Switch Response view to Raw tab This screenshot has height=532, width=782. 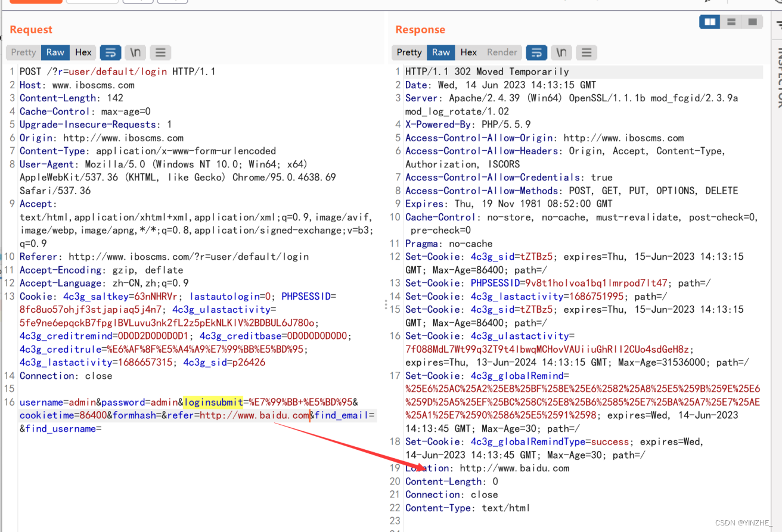[x=441, y=52]
